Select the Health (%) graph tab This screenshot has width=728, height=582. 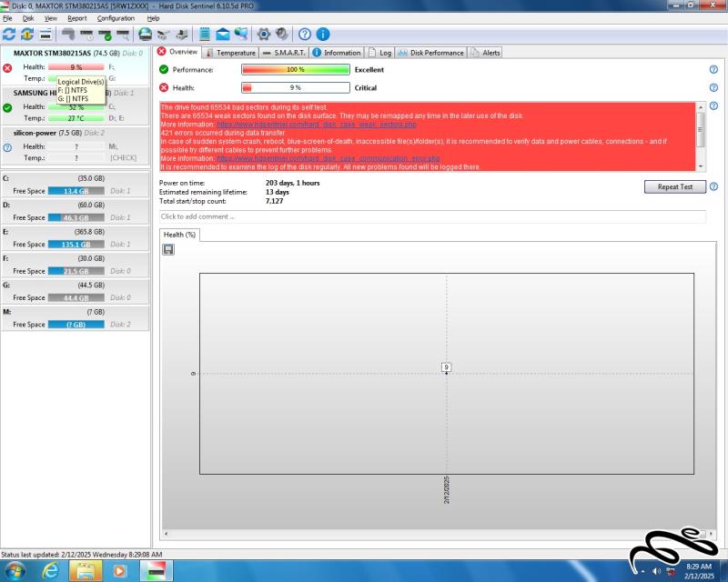pyautogui.click(x=179, y=235)
